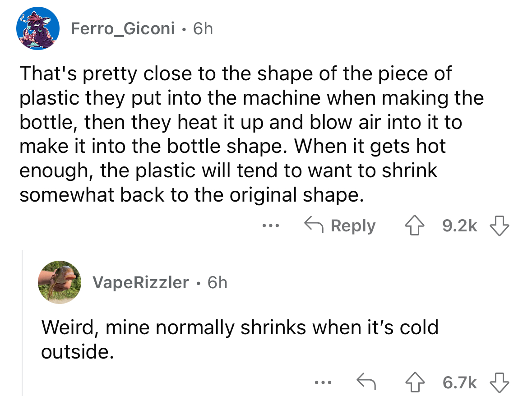Reply to Ferro_Giconi's comment
Screen dimensions: 532x396
click(340, 226)
